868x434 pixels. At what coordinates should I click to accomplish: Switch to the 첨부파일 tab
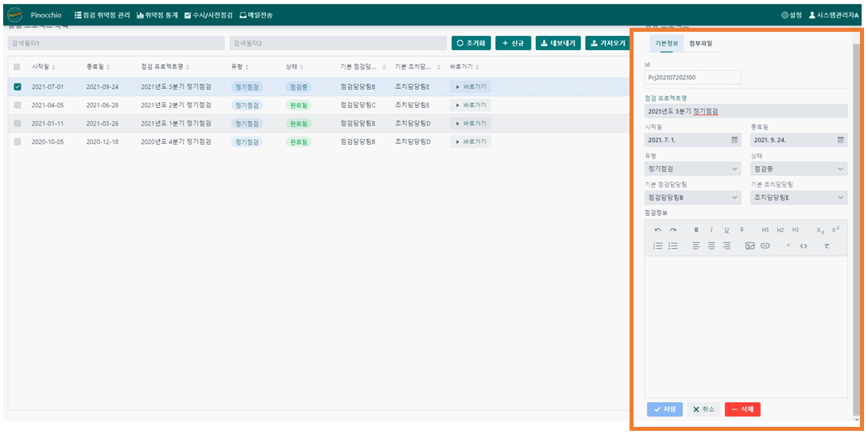click(x=701, y=43)
